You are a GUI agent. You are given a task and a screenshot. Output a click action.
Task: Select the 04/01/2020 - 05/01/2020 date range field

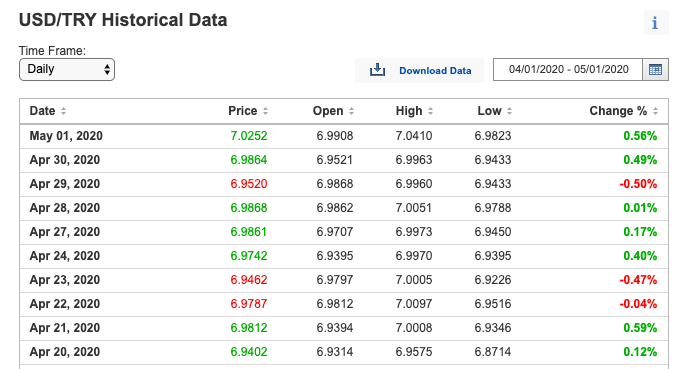point(568,69)
